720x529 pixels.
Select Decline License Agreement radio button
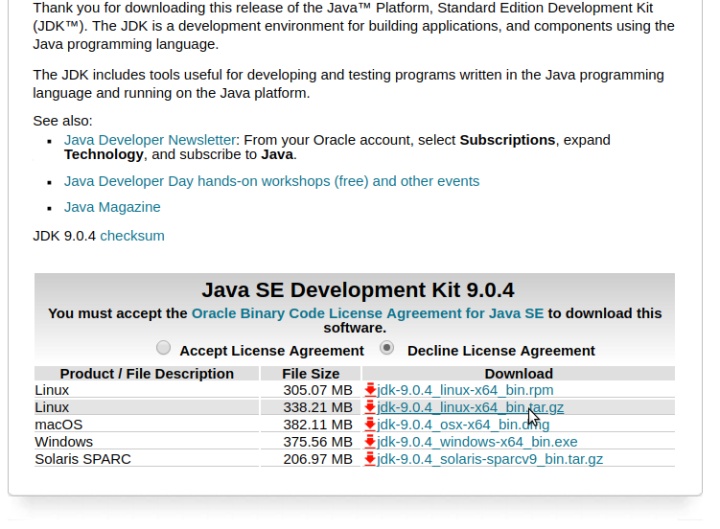click(387, 348)
